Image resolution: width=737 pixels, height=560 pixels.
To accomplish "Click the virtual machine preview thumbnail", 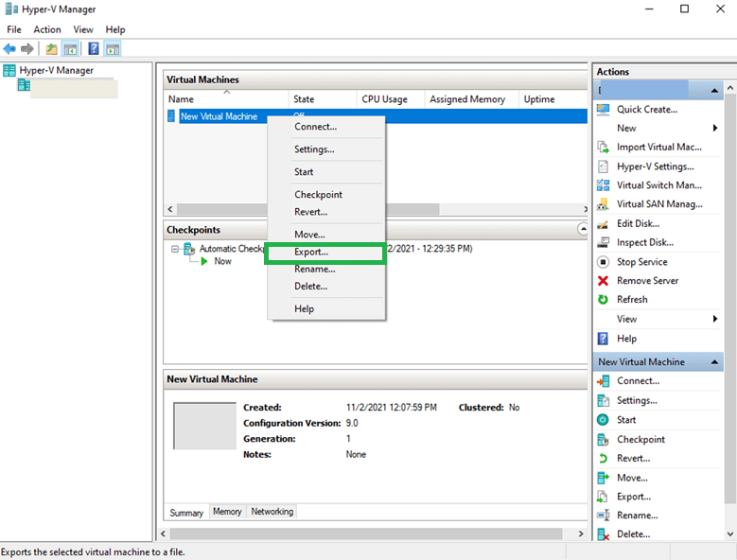I will [x=204, y=426].
